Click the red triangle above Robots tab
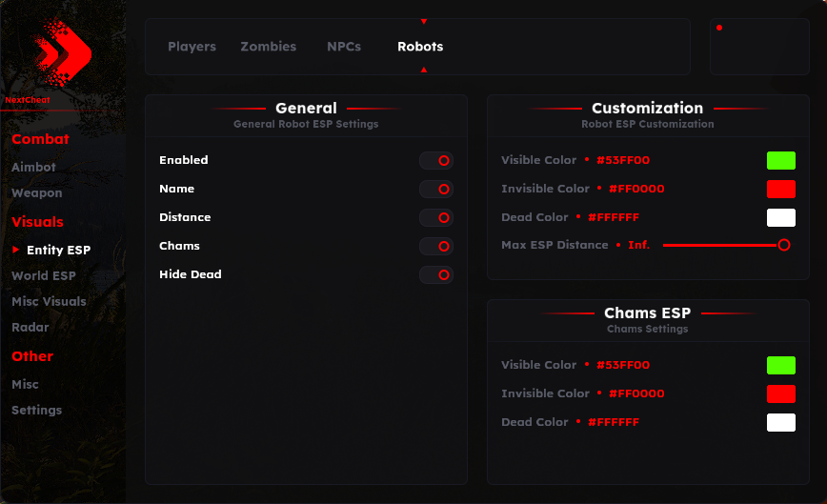Viewport: 827px width, 504px height. pos(424,22)
